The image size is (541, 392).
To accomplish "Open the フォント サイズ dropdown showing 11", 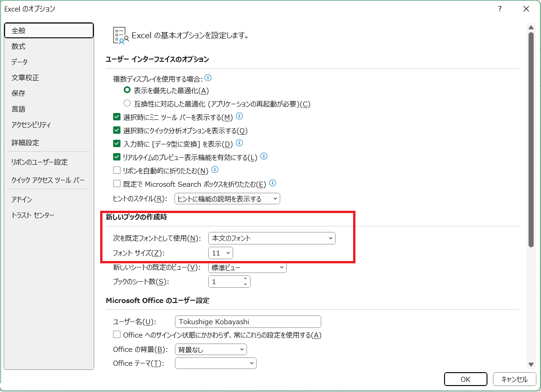I will click(x=221, y=253).
